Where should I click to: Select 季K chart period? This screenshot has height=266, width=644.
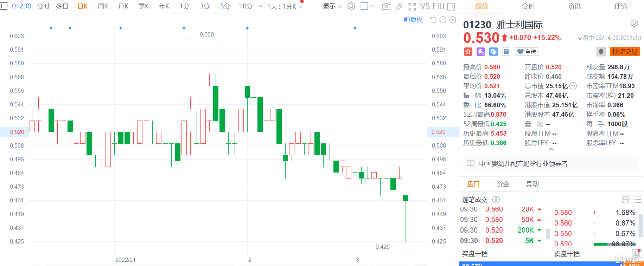pos(144,6)
